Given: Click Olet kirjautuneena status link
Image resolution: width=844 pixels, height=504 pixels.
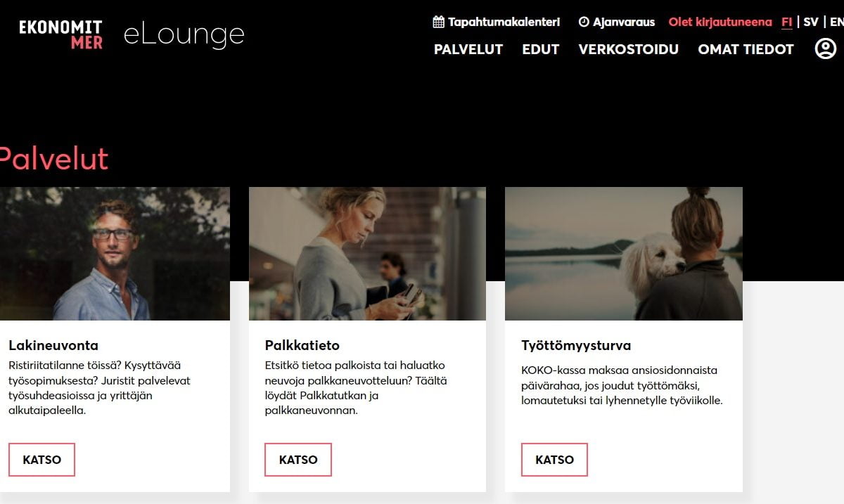Looking at the screenshot, I should (720, 22).
